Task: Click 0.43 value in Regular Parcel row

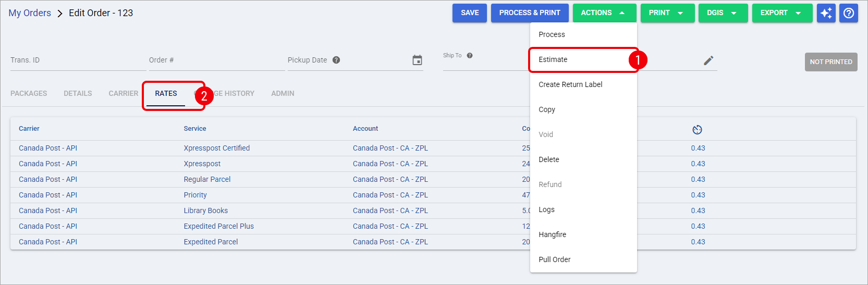Action: 698,179
